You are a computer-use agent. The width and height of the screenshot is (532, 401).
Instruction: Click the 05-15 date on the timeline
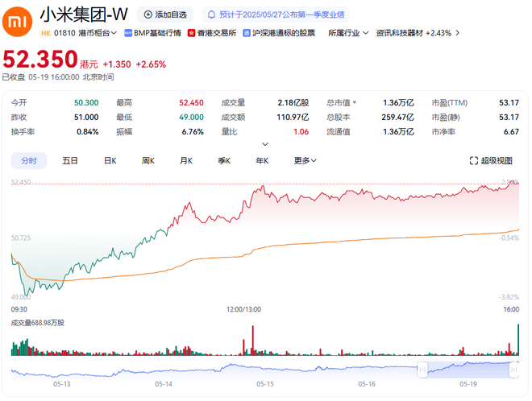[x=265, y=384]
